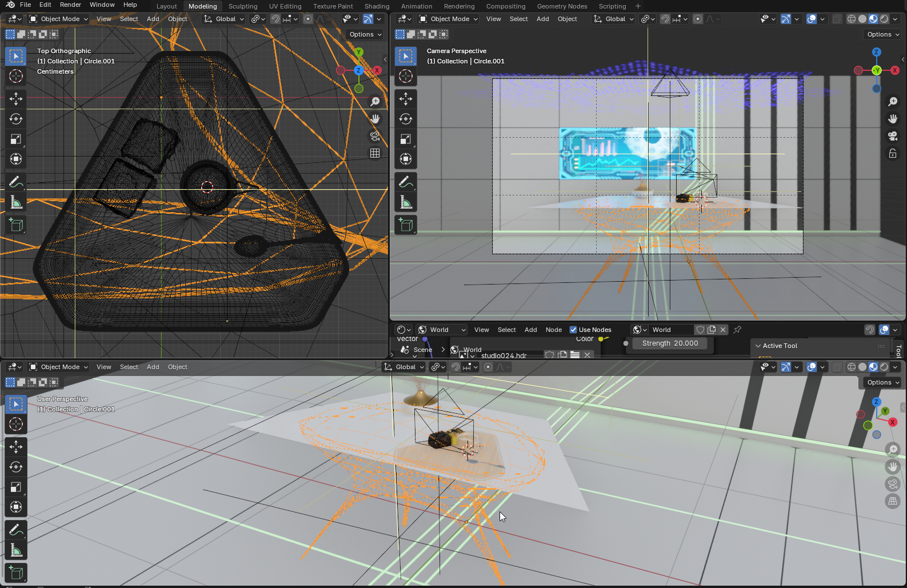
Task: Click the World name field in shader header
Action: 672,330
